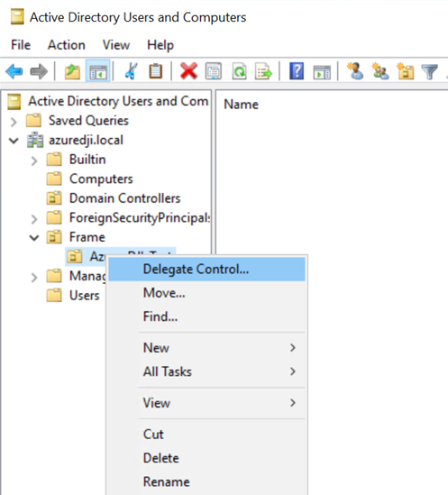448x495 pixels.
Task: Expand the ForeignSecurityPrincipals container
Action: tap(34, 219)
